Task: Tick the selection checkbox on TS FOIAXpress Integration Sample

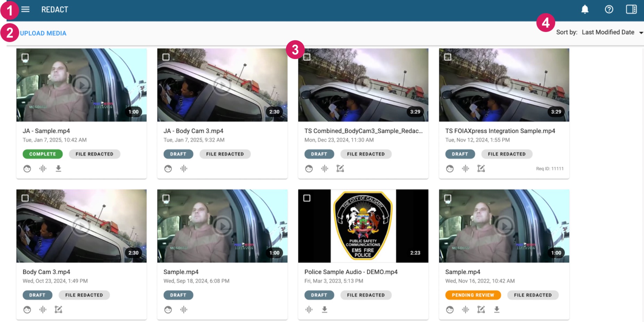Action: point(448,56)
